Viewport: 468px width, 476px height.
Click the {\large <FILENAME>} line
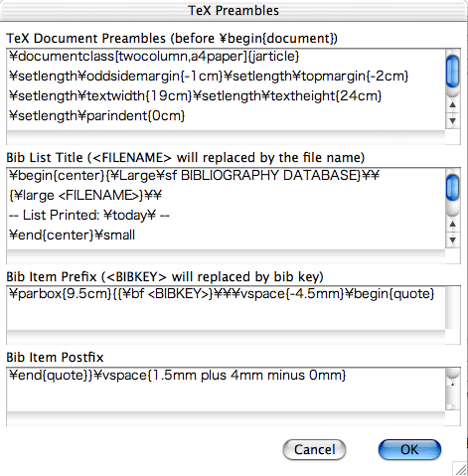[85, 196]
